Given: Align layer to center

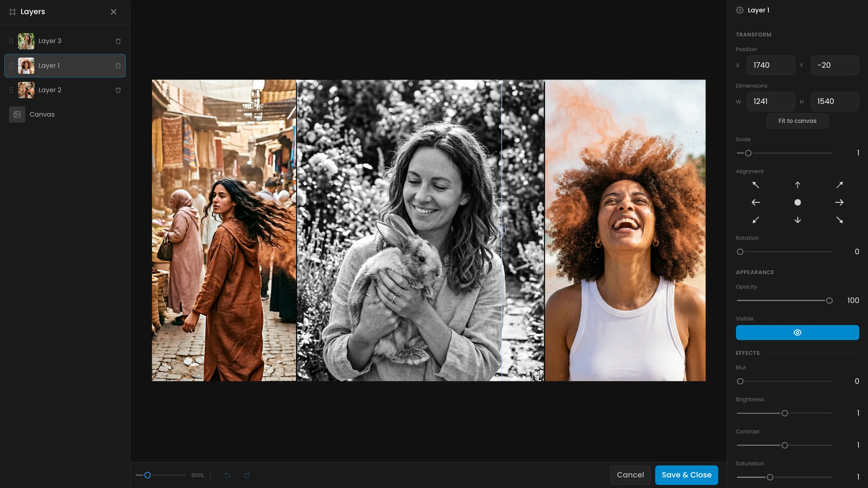Looking at the screenshot, I should tap(797, 202).
